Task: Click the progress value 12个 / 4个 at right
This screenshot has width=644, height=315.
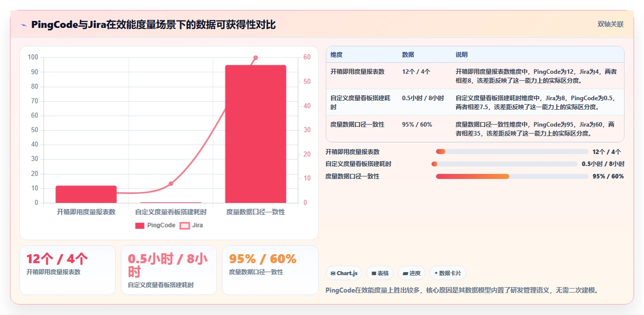Action: pos(607,152)
